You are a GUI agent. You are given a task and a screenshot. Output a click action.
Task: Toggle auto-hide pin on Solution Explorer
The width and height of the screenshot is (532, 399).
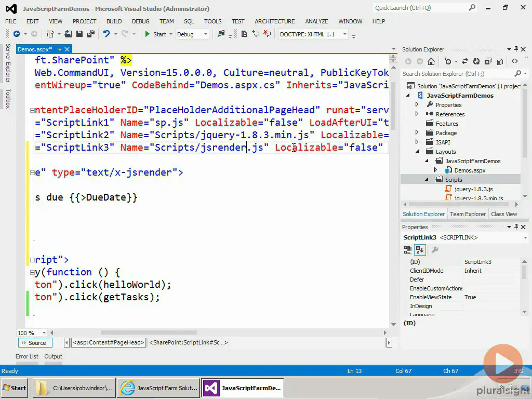coord(516,49)
